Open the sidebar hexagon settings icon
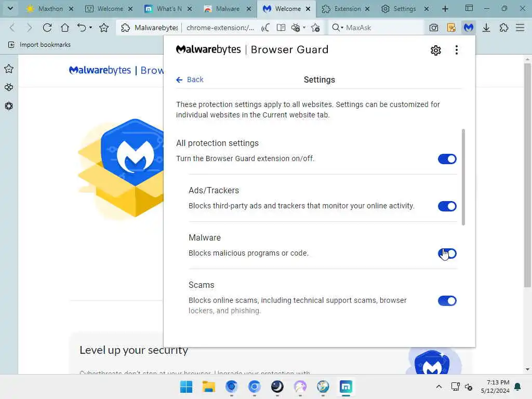The width and height of the screenshot is (532, 399). click(9, 106)
